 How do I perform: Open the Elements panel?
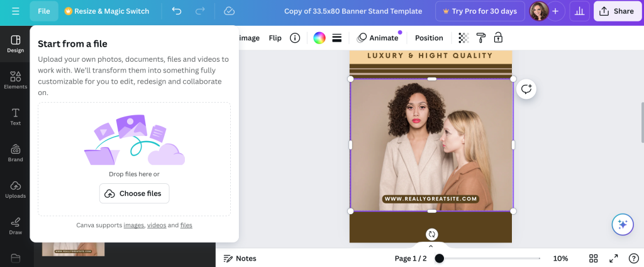coord(16,80)
